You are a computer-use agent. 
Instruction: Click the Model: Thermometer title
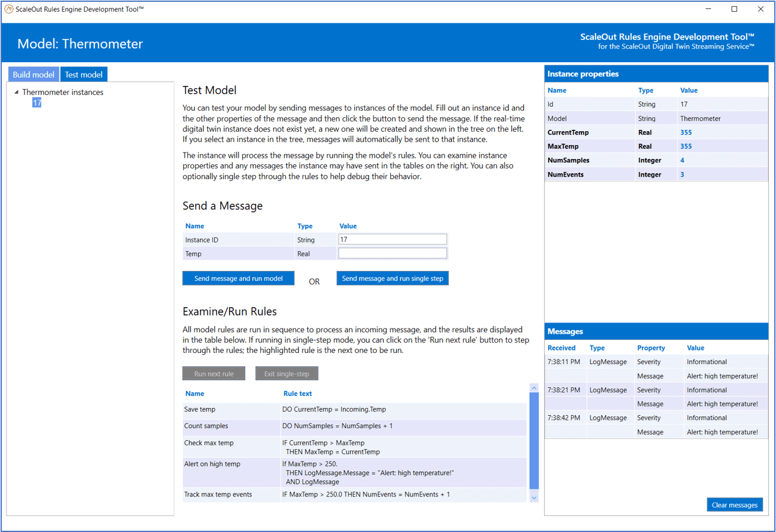80,44
